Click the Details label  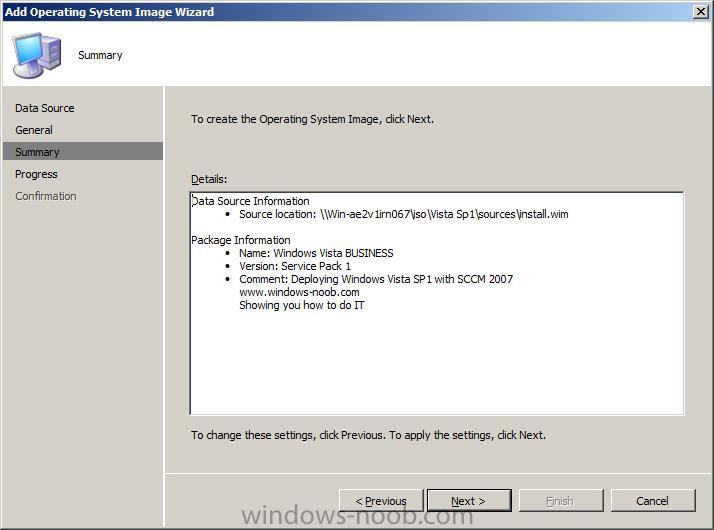(x=209, y=179)
